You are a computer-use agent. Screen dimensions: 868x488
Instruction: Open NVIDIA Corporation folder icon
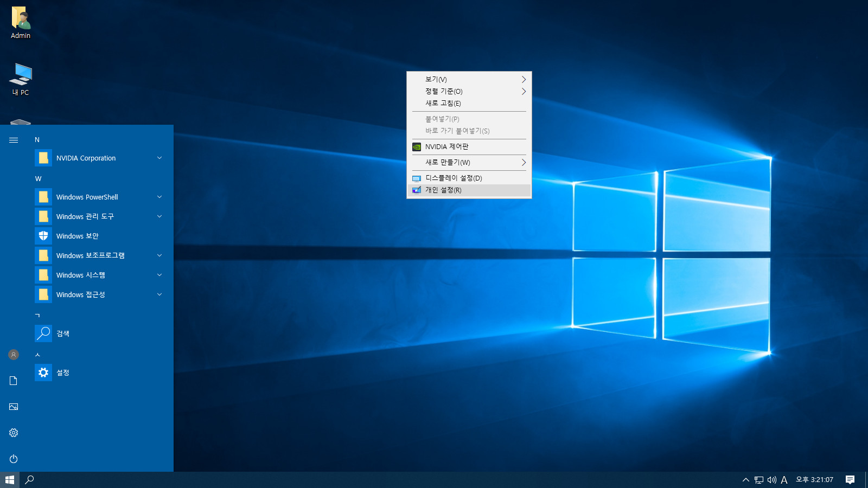[43, 158]
